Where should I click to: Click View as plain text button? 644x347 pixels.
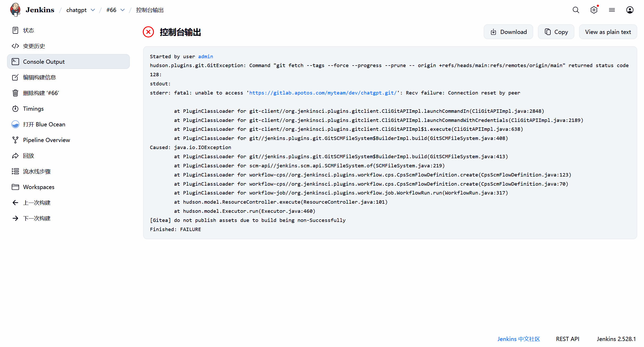[608, 32]
